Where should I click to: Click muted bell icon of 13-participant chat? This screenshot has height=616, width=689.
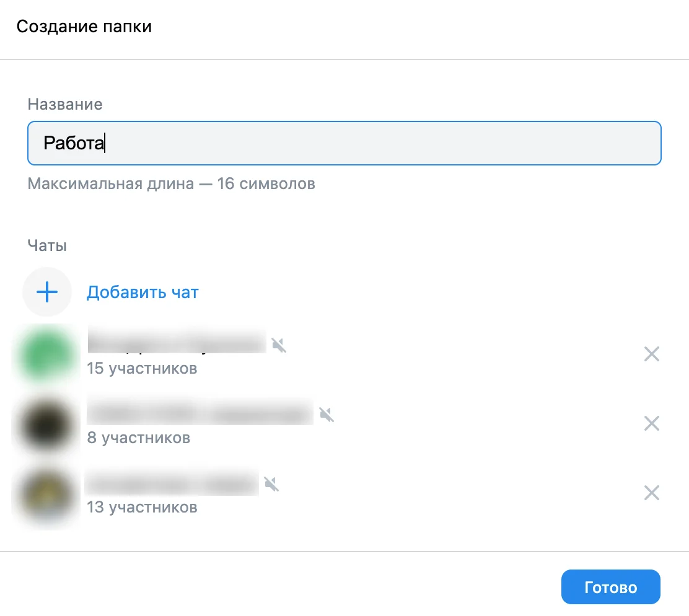coord(271,484)
